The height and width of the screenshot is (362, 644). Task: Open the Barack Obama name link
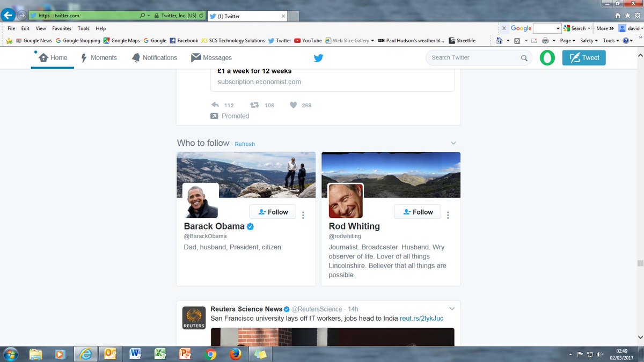[x=214, y=226]
